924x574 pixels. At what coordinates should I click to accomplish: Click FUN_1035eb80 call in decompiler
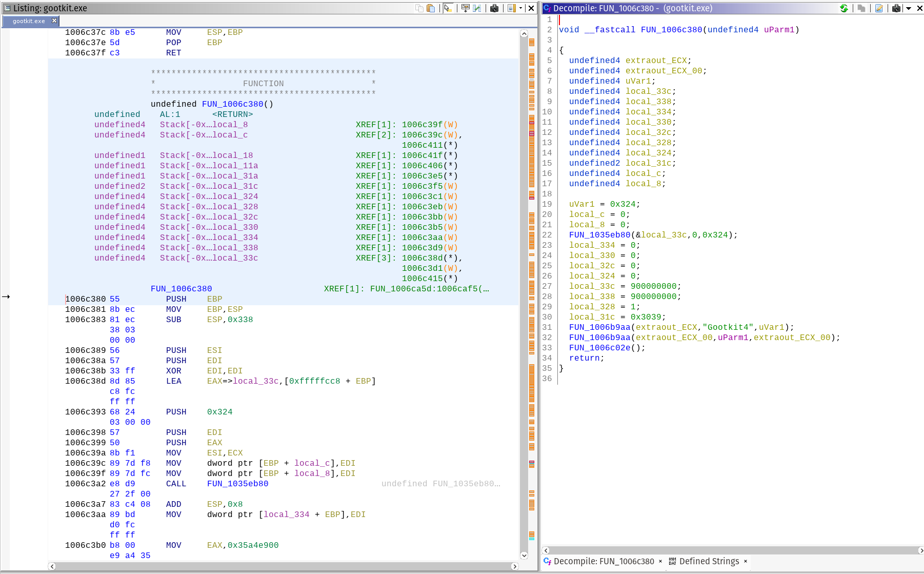pyautogui.click(x=599, y=235)
